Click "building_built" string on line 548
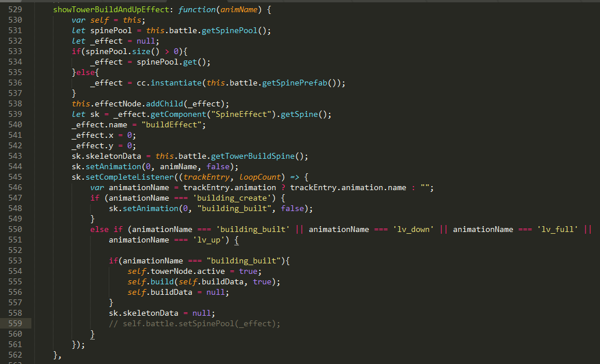 234,208
